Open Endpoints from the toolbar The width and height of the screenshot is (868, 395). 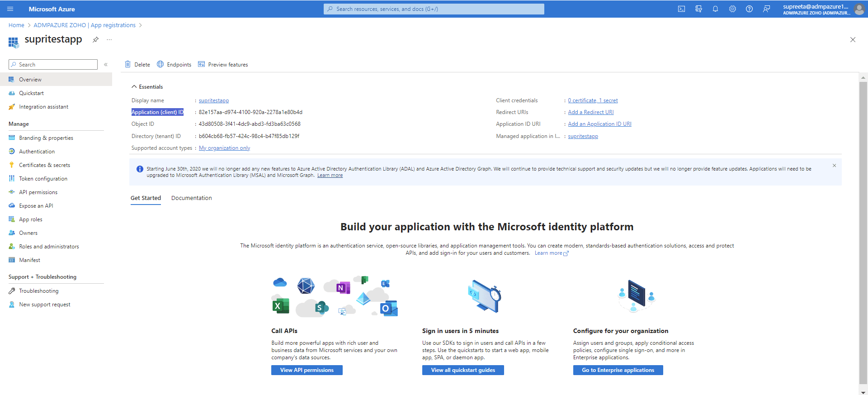point(174,65)
